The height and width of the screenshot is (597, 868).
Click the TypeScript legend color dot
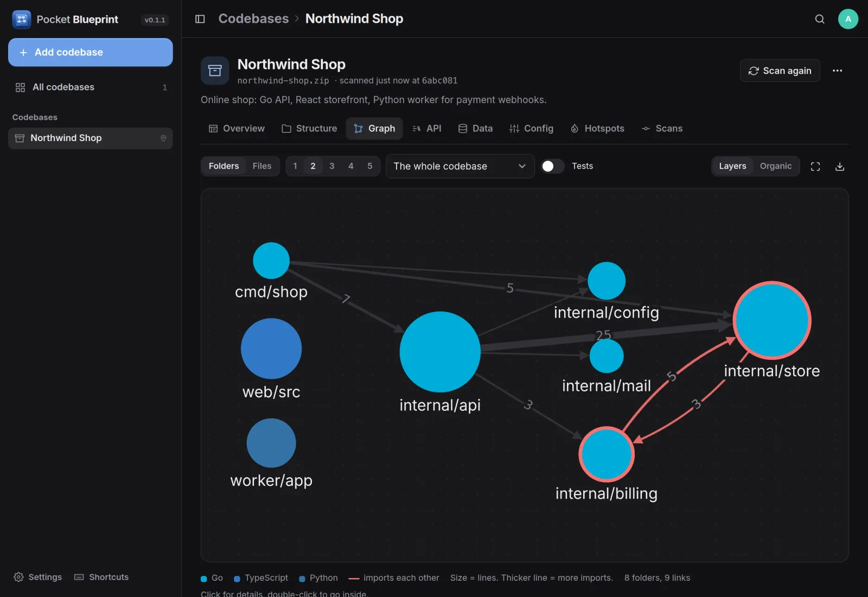(237, 579)
